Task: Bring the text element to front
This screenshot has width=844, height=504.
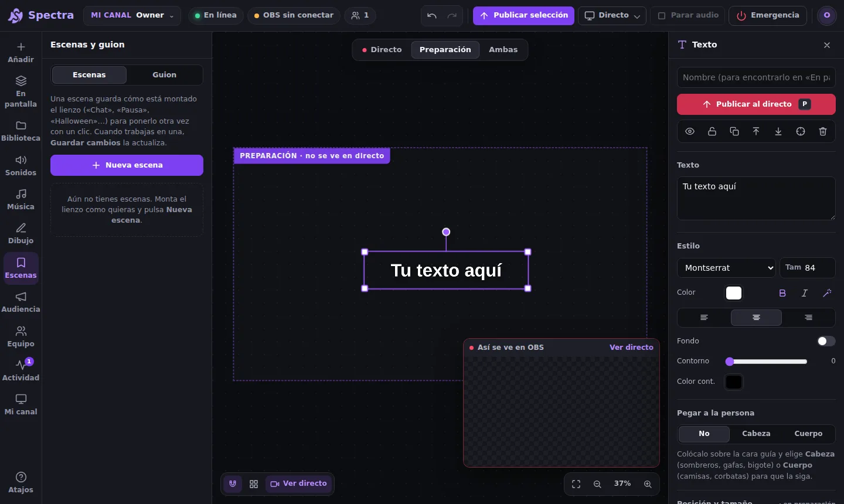Action: coord(756,131)
